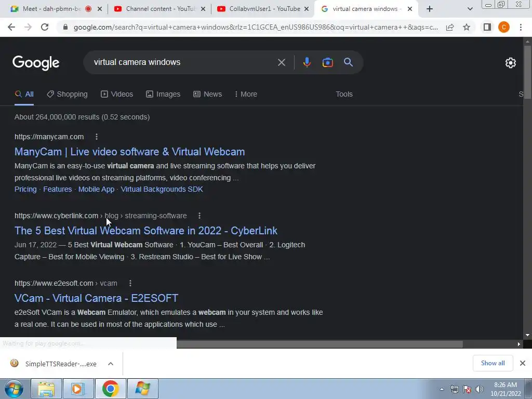Switch to the Meet tab
This screenshot has width=532, height=399.
coord(51,9)
